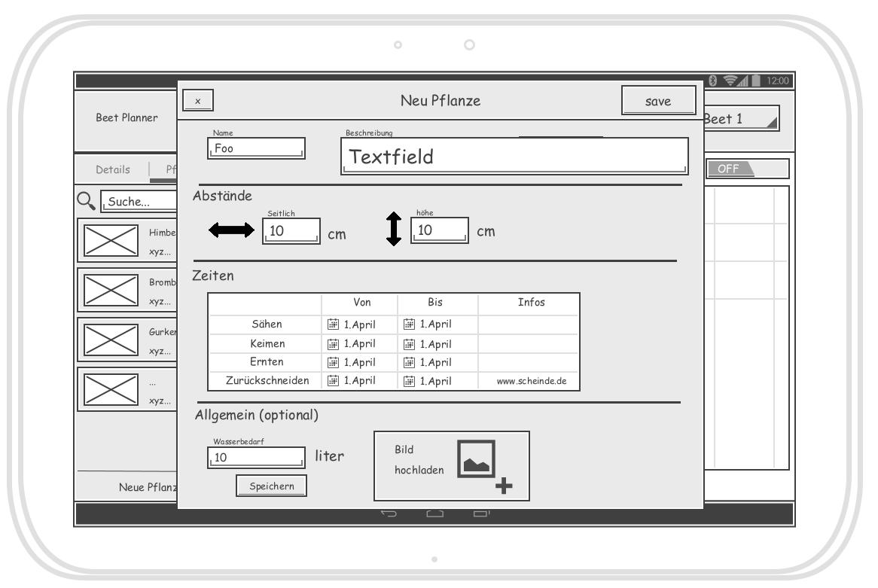
Task: Focus the Beschreibung text field
Action: pyautogui.click(x=515, y=157)
